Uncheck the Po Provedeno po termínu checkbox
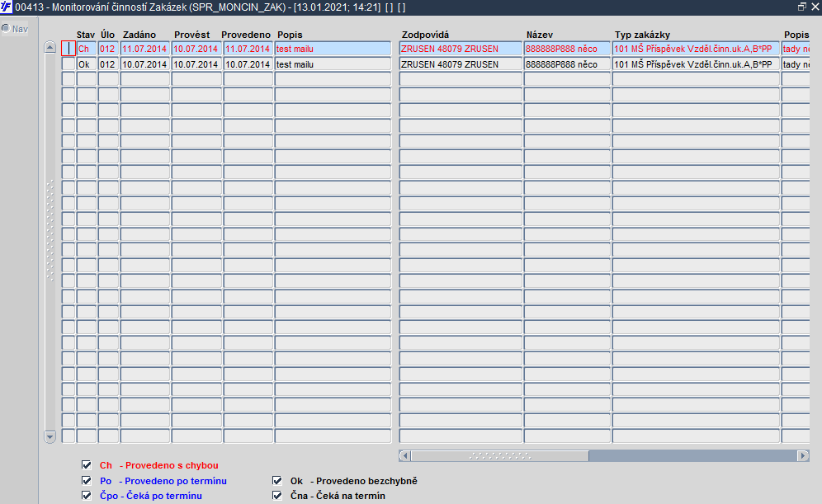This screenshot has height=504, width=822. [87, 480]
